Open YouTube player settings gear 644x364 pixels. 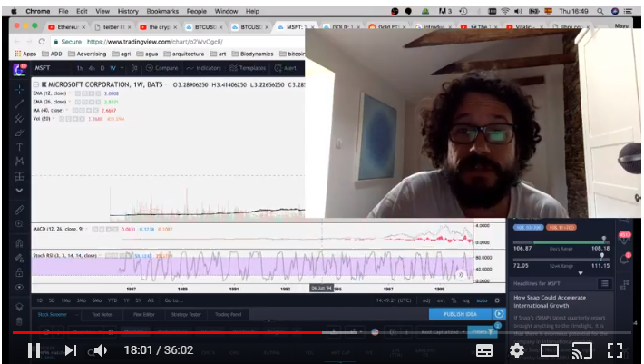click(x=516, y=350)
